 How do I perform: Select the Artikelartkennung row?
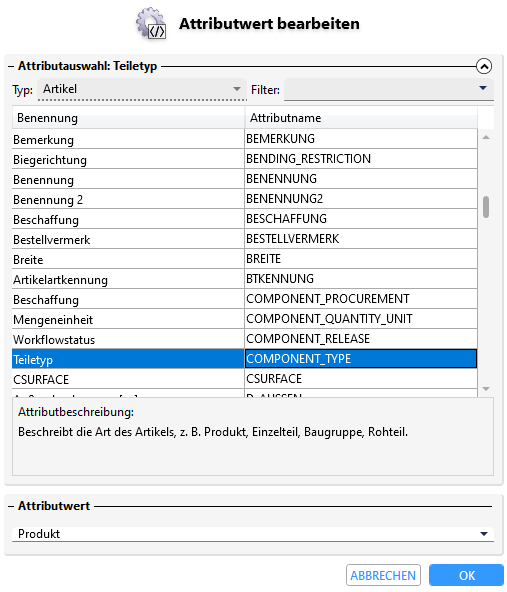click(245, 279)
